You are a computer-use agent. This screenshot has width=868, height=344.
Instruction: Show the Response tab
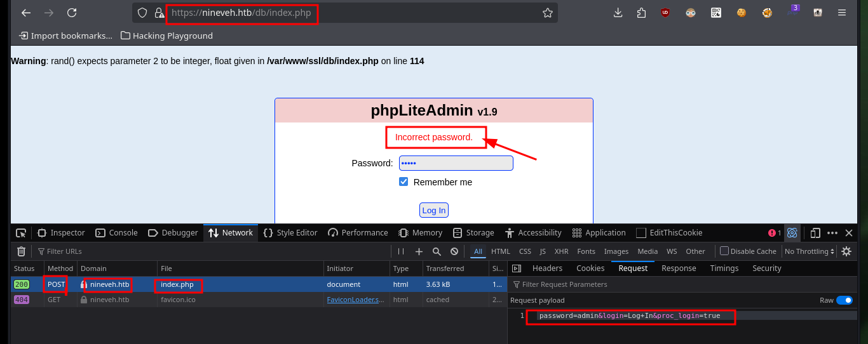679,268
